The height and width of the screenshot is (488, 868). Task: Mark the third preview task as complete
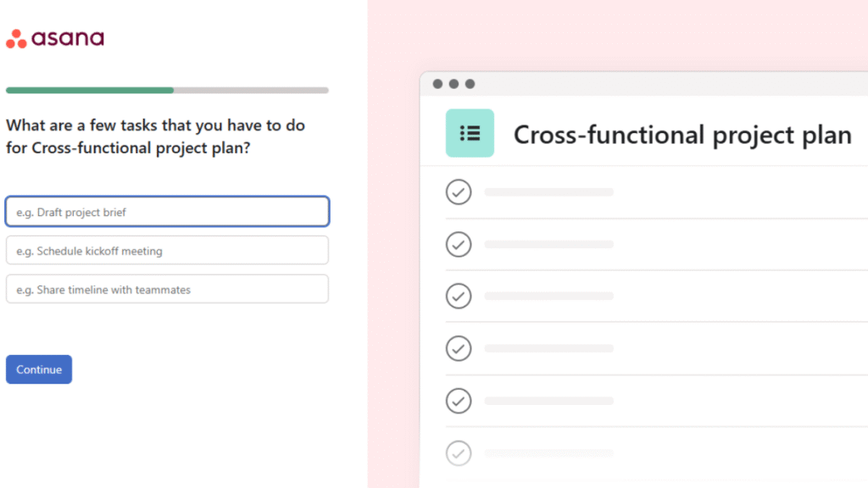[x=459, y=296]
